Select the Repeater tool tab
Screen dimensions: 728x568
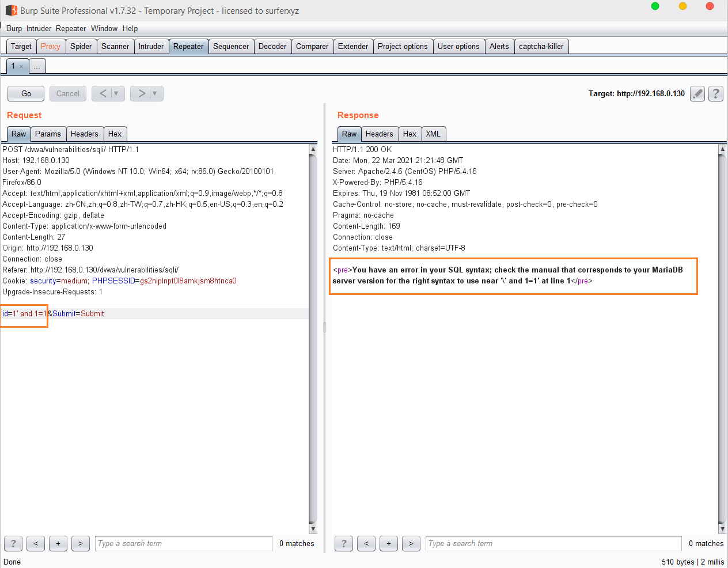click(188, 46)
